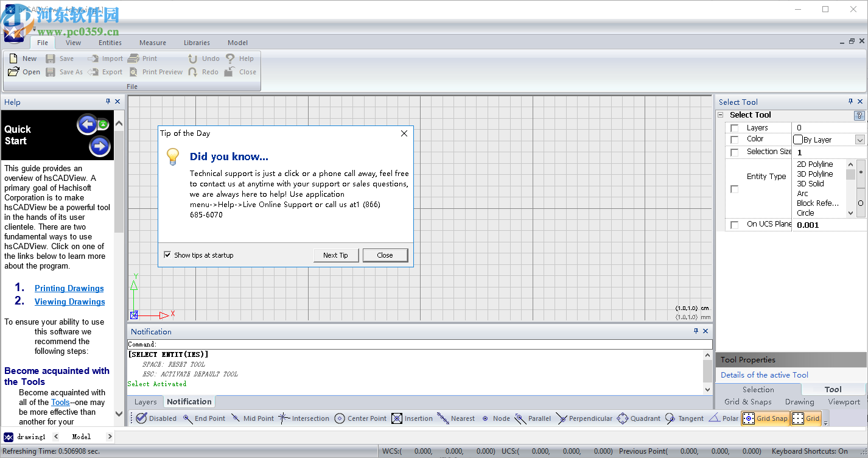Image resolution: width=868 pixels, height=458 pixels.
Task: Select the End Point snap icon
Action: point(186,418)
